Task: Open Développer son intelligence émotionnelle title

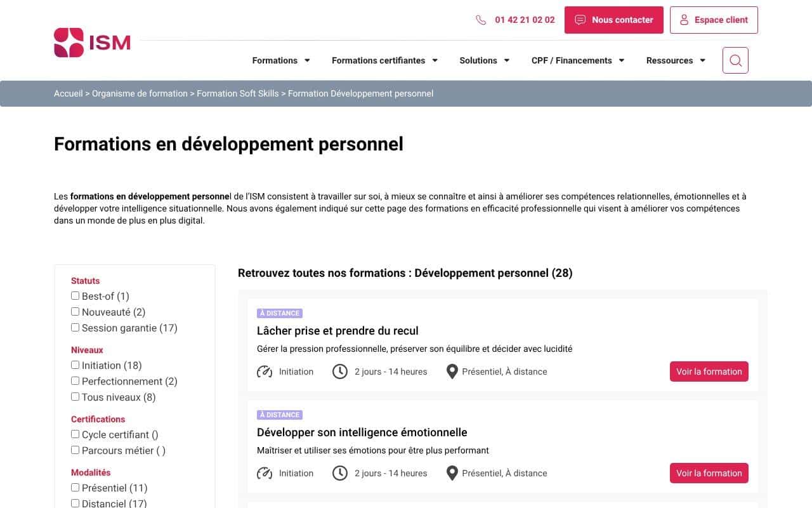Action: [x=362, y=432]
